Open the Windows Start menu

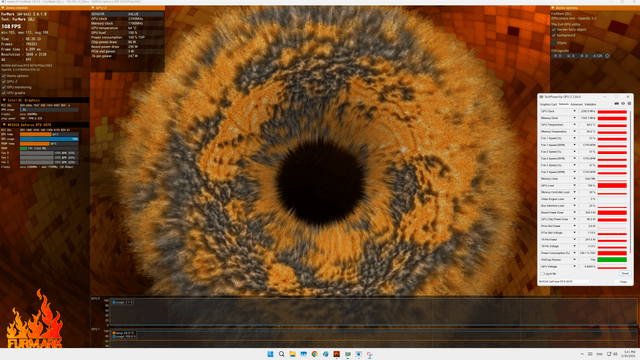270,354
